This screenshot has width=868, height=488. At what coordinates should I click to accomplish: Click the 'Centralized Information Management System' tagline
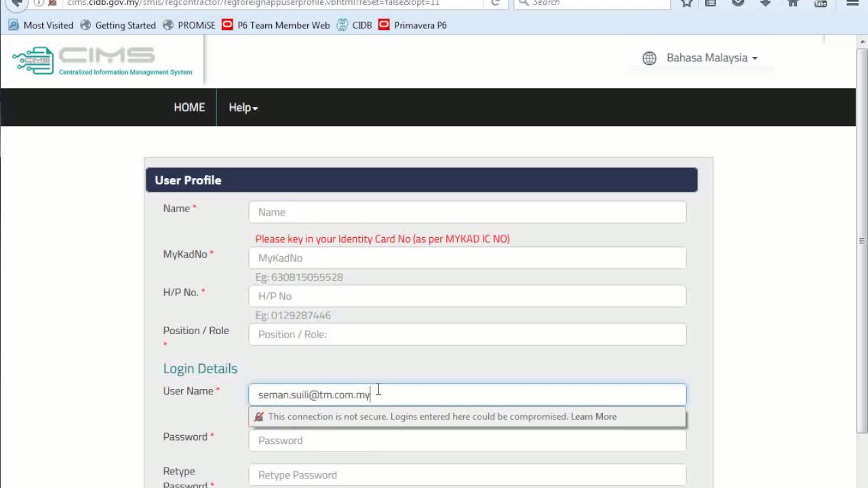tap(125, 73)
